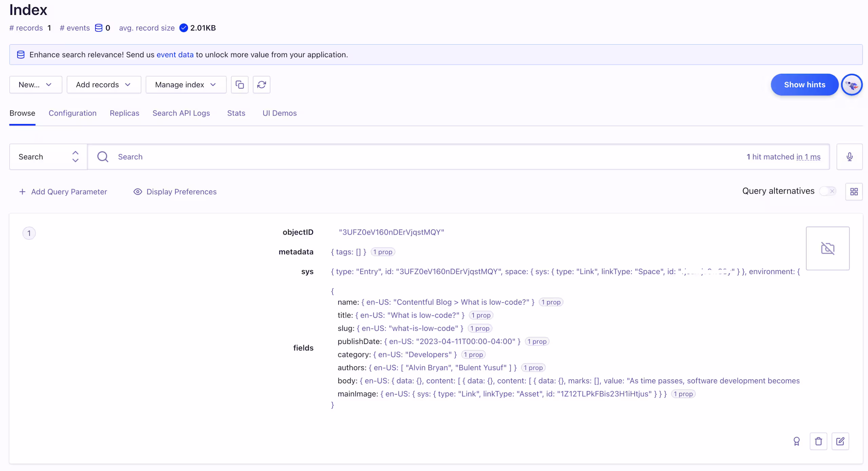
Task: Click the magnifier icon in the search bar
Action: point(103,157)
